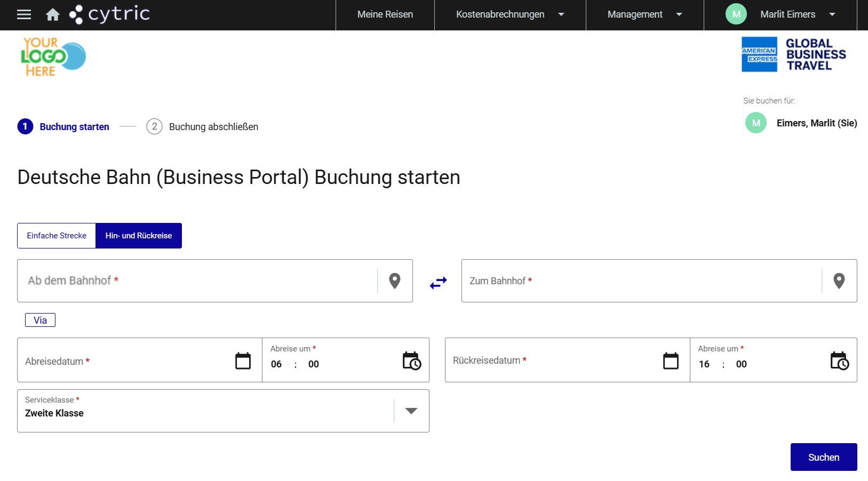Click the location pin in Ab dem Bahnhof

pyautogui.click(x=395, y=281)
